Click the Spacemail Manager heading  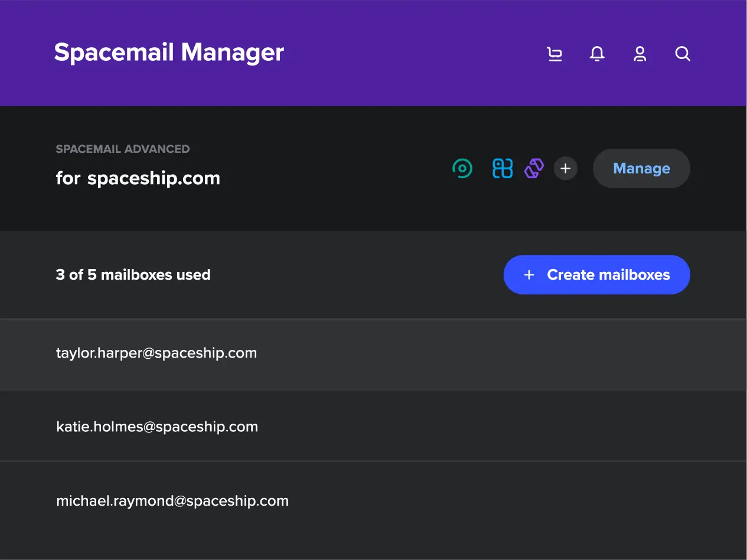(x=169, y=53)
